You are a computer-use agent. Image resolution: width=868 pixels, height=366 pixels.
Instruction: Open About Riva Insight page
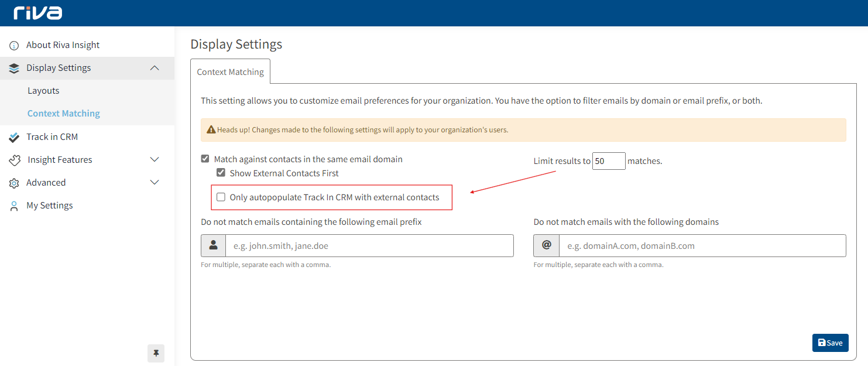[63, 45]
